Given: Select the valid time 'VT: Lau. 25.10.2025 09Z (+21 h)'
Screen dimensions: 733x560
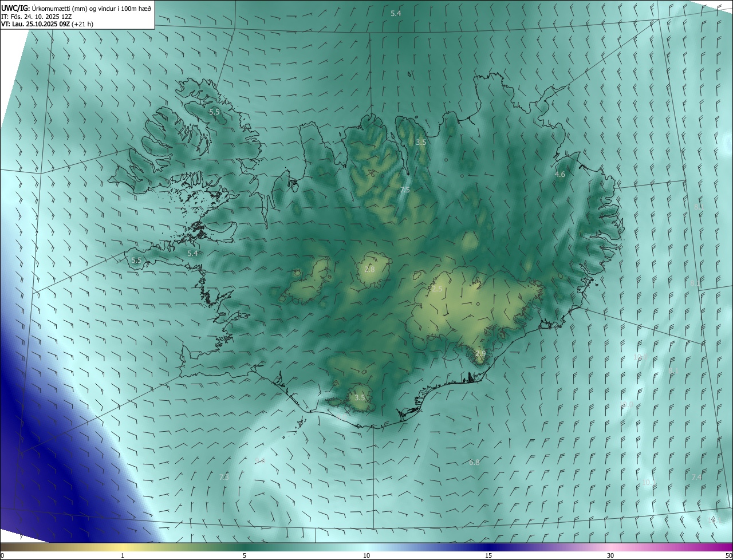Looking at the screenshot, I should (x=47, y=24).
